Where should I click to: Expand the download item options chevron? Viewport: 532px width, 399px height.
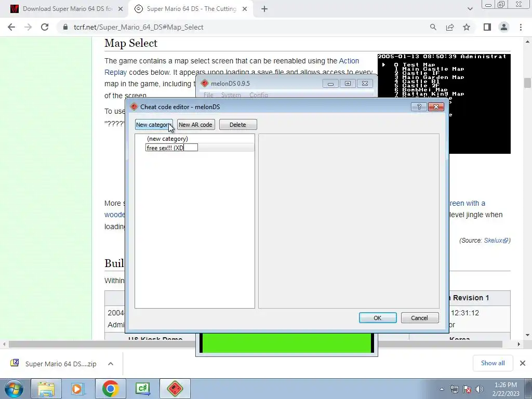point(111,364)
